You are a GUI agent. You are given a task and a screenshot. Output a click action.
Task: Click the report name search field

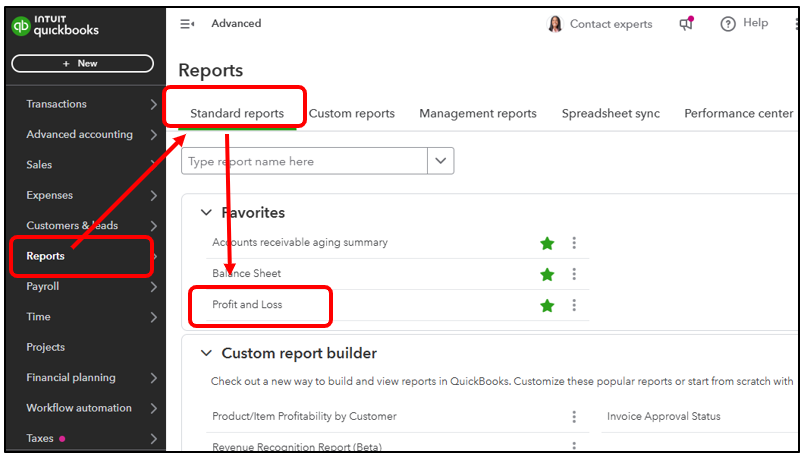click(304, 161)
